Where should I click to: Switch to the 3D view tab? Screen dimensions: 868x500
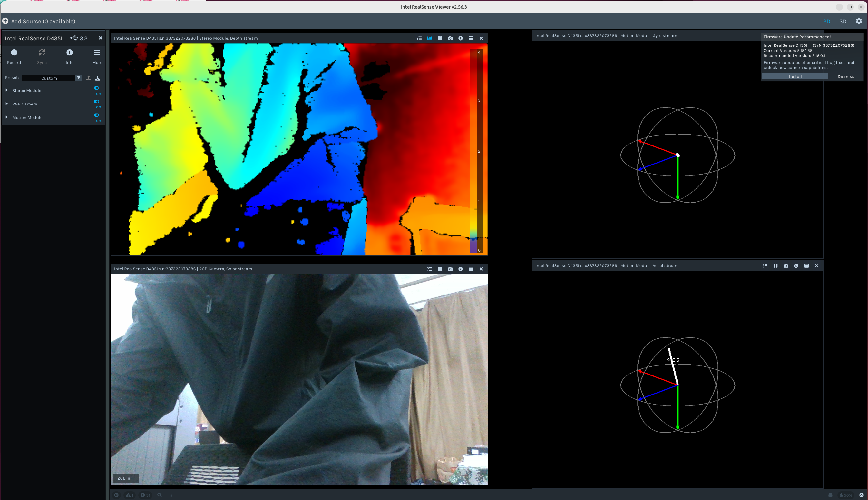coord(843,21)
